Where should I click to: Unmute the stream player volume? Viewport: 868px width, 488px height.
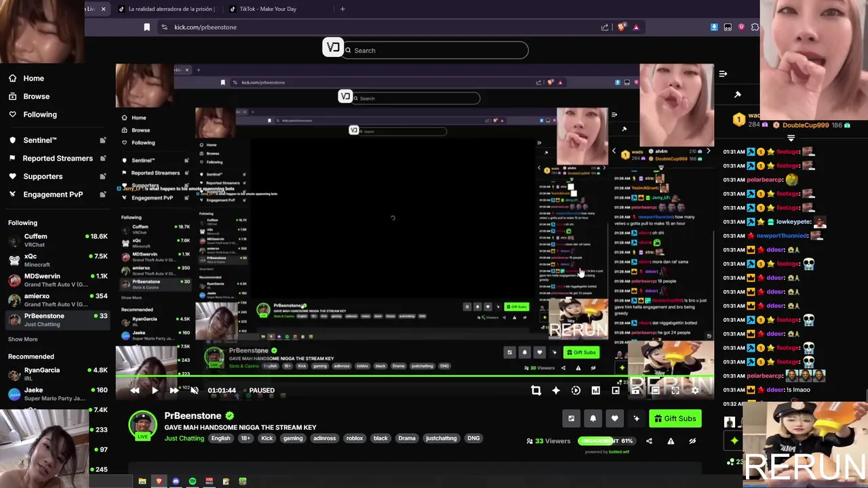[194, 390]
